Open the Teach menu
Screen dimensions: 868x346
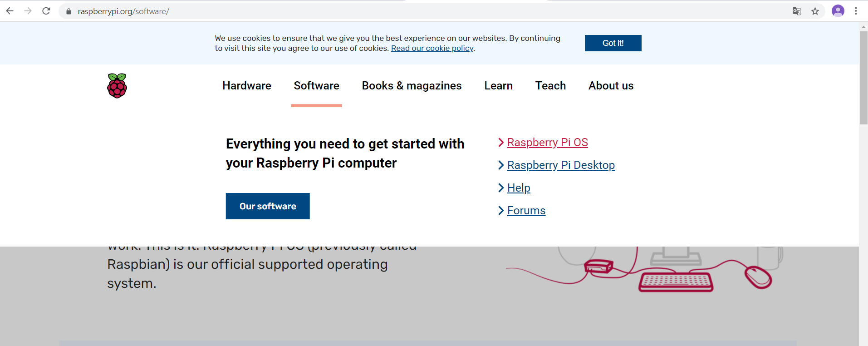pyautogui.click(x=550, y=85)
